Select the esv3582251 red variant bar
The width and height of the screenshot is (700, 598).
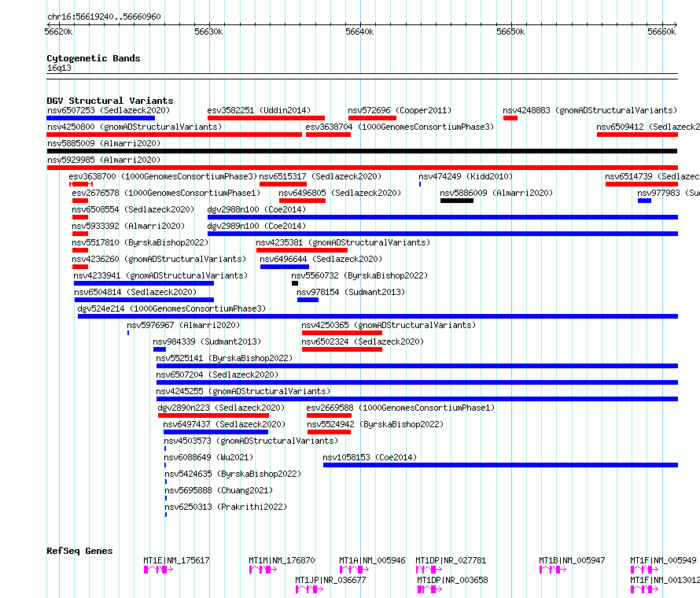[266, 118]
